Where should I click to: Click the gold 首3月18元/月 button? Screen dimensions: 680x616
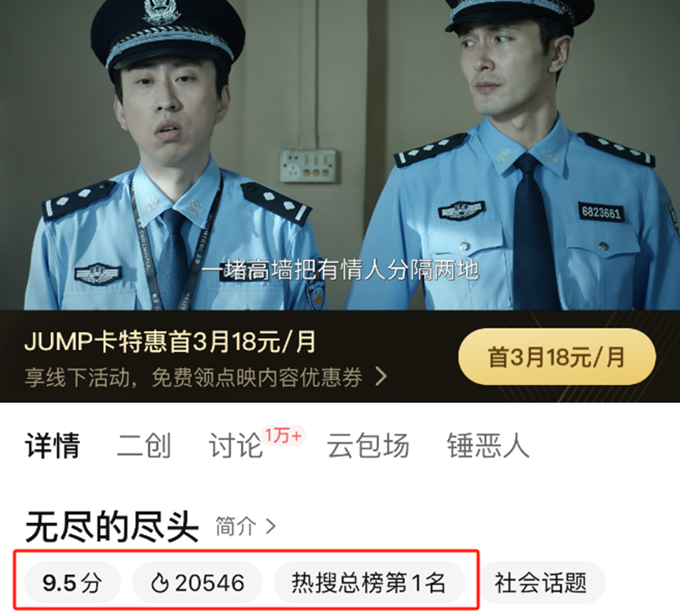click(557, 357)
